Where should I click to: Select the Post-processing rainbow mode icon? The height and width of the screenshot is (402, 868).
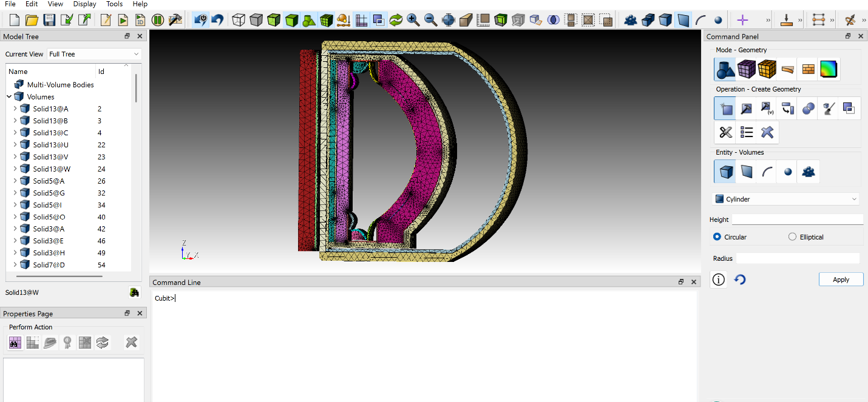point(829,69)
